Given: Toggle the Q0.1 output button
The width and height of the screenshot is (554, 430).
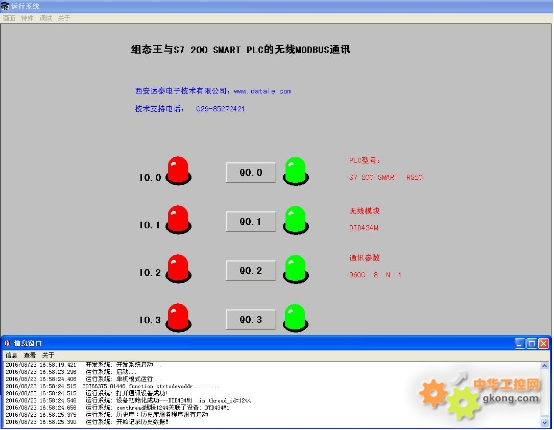Looking at the screenshot, I should (x=251, y=222).
